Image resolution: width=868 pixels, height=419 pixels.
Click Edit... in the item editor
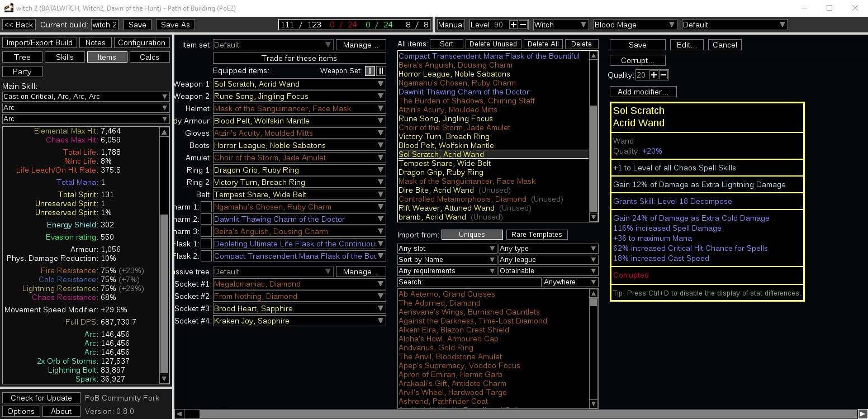click(x=687, y=45)
